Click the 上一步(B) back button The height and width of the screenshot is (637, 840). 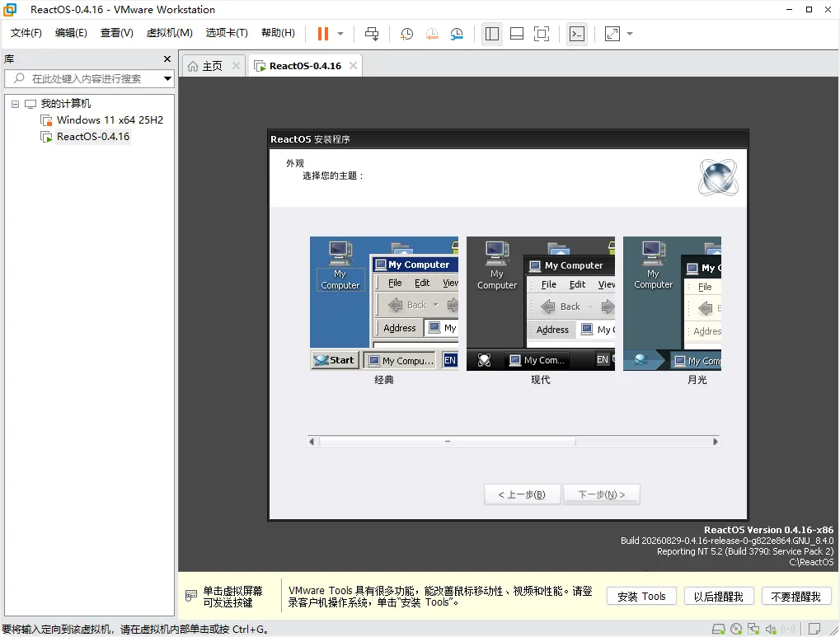pyautogui.click(x=523, y=494)
